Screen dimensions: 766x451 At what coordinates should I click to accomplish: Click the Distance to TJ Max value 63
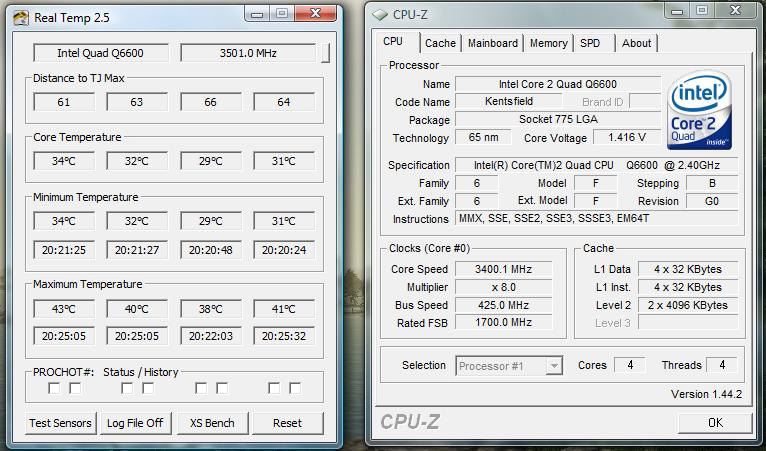137,102
